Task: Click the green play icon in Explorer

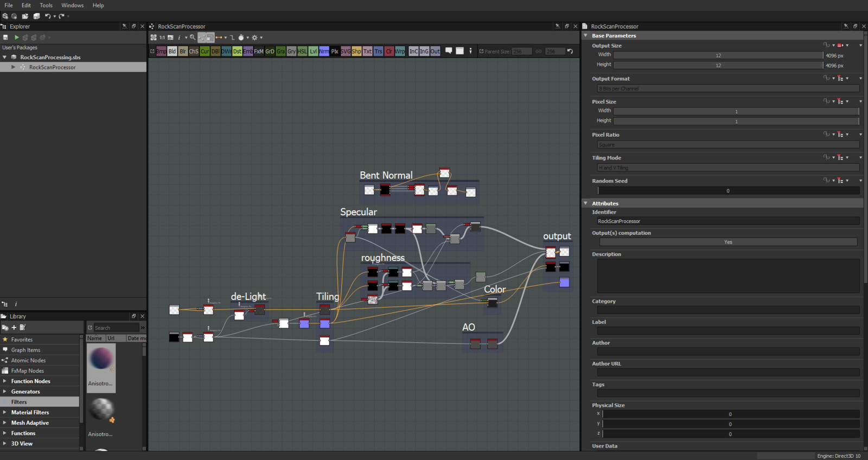Action: tap(16, 37)
